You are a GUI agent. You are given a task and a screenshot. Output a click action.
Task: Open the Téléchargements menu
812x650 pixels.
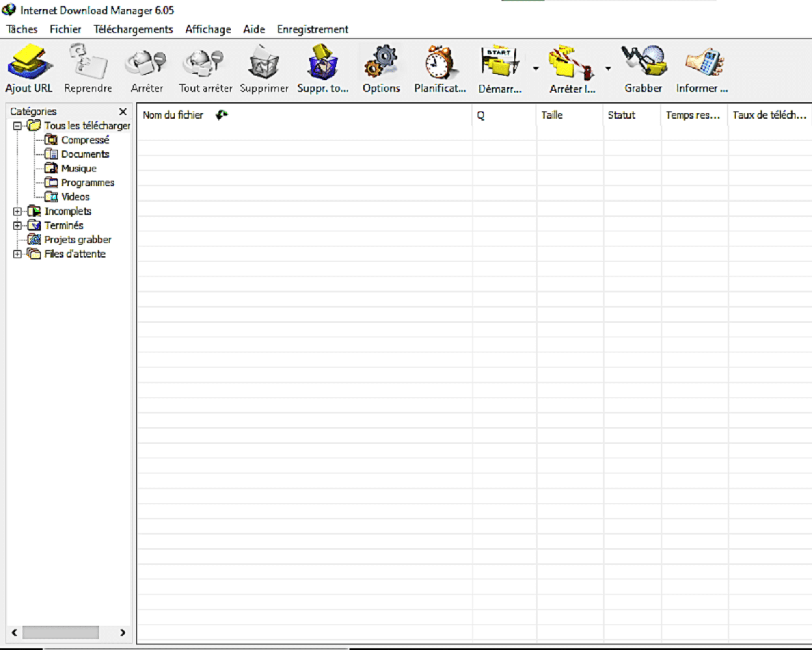point(133,29)
